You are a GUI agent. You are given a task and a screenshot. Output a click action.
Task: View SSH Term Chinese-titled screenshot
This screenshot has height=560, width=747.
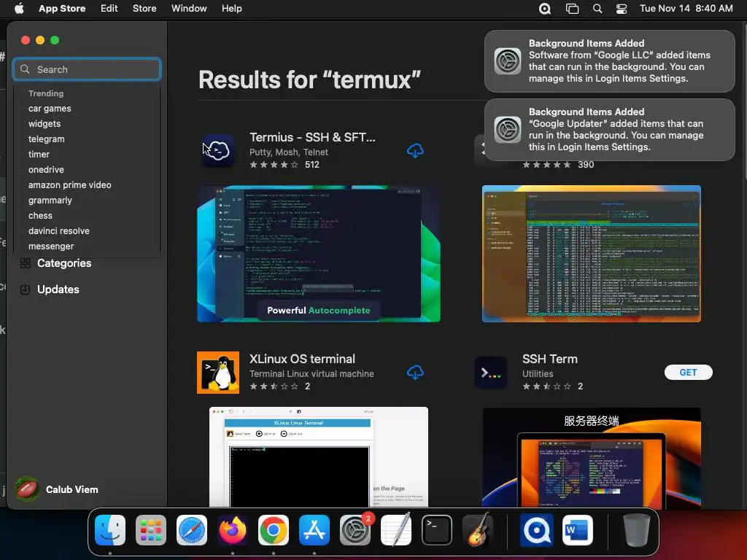click(591, 457)
